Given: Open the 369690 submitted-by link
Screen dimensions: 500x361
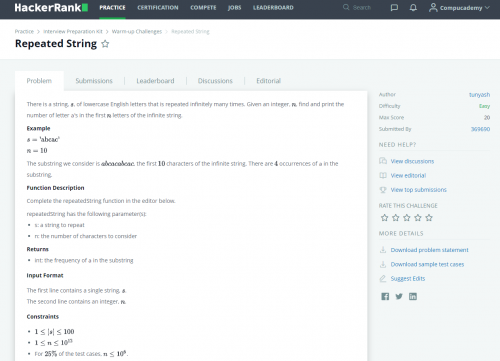Looking at the screenshot, I should [480, 129].
